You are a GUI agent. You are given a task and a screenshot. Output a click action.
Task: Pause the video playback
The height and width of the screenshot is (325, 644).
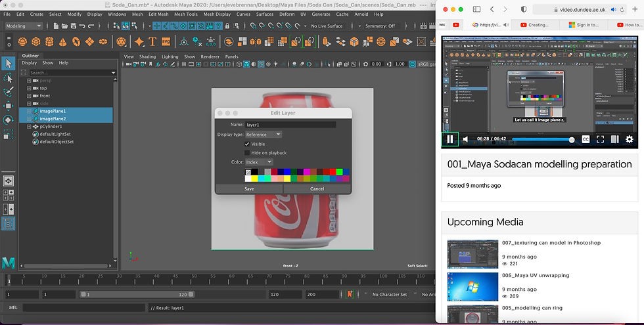[x=449, y=139]
